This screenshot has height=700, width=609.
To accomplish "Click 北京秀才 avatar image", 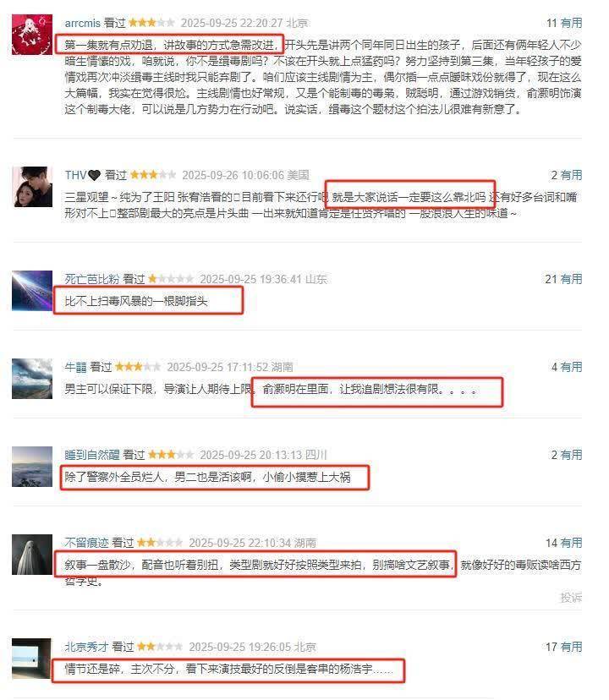I will [x=32, y=659].
